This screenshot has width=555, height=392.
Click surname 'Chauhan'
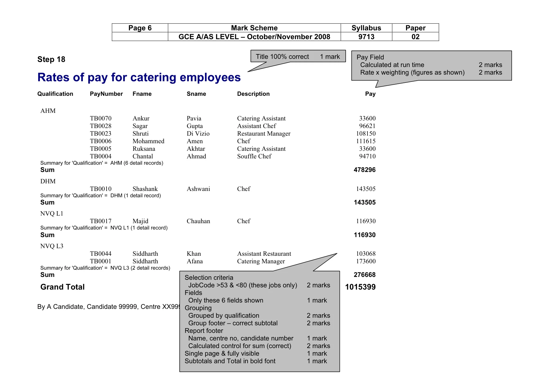(198, 221)
